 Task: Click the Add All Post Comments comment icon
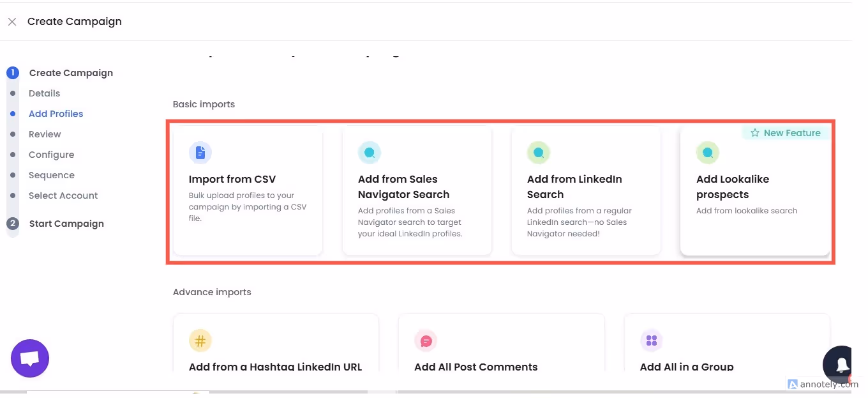(426, 341)
